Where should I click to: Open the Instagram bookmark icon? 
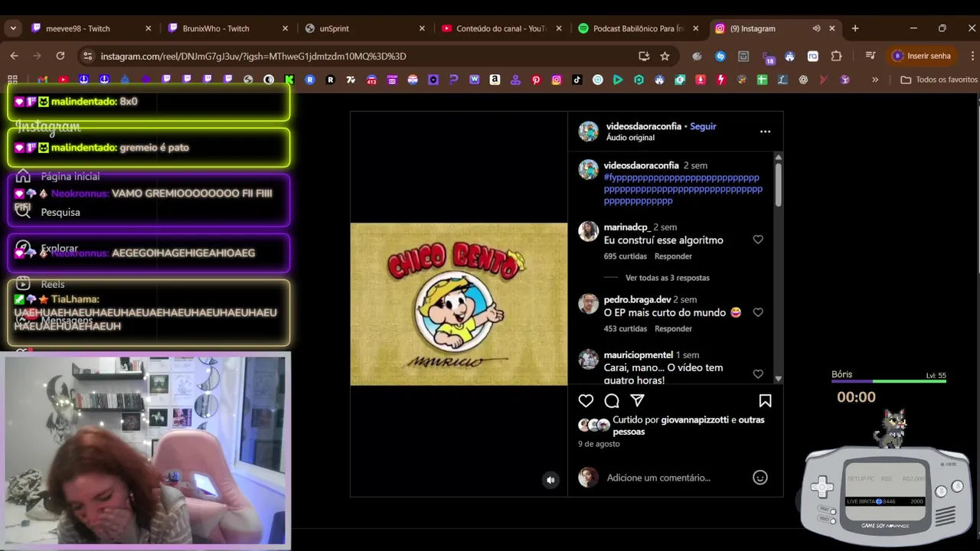pos(557,80)
